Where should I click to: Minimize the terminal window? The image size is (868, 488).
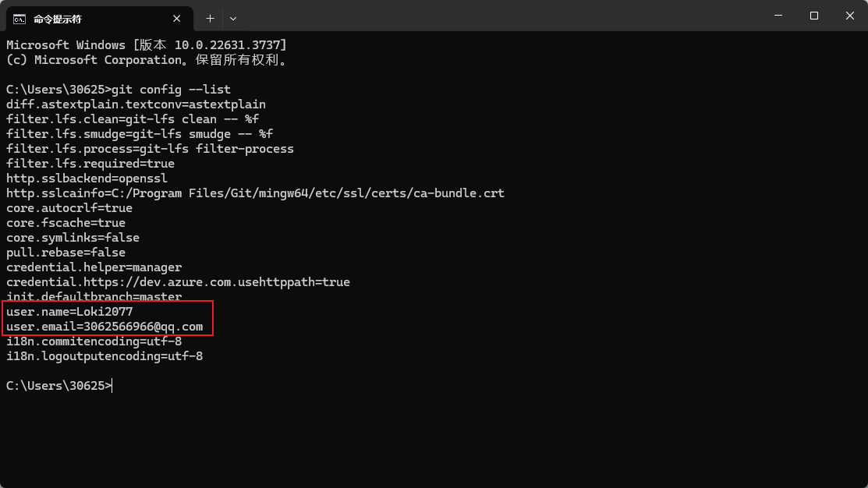[778, 16]
